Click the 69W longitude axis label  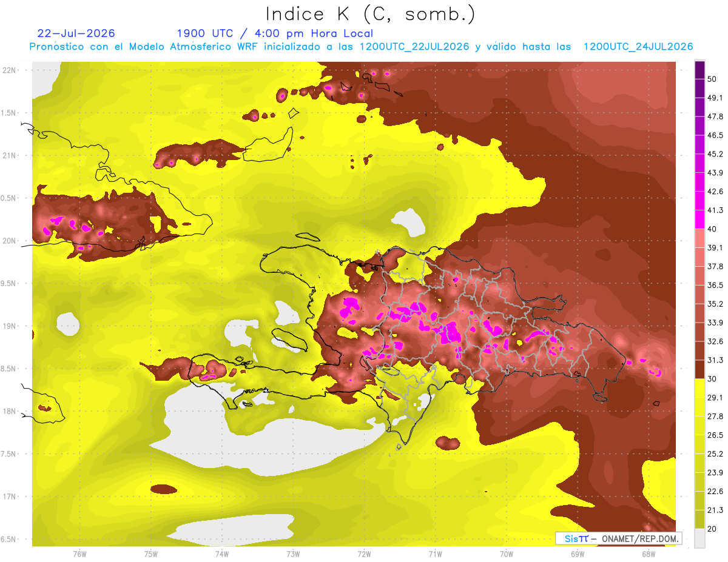tap(578, 554)
